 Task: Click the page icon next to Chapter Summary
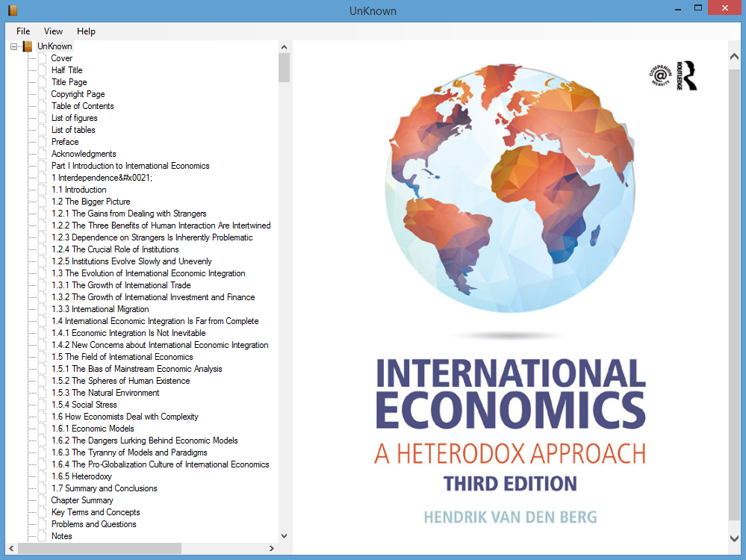pos(43,500)
